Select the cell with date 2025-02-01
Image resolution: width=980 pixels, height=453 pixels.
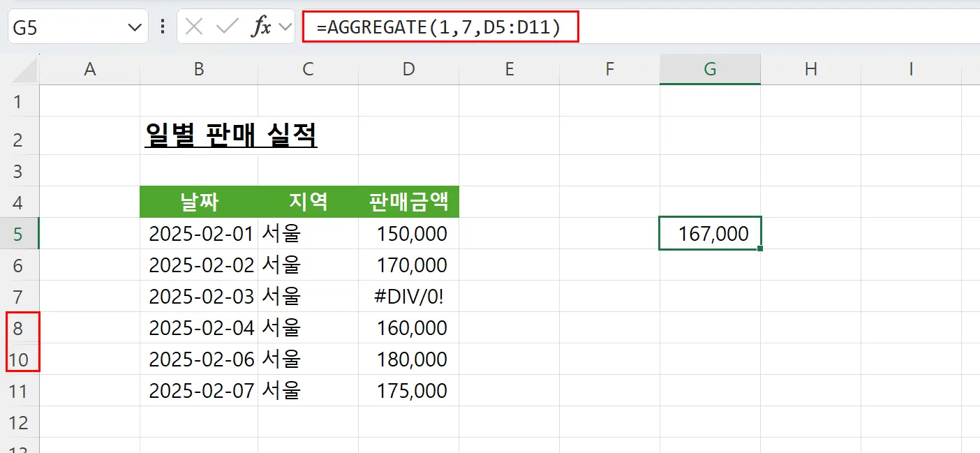(199, 233)
